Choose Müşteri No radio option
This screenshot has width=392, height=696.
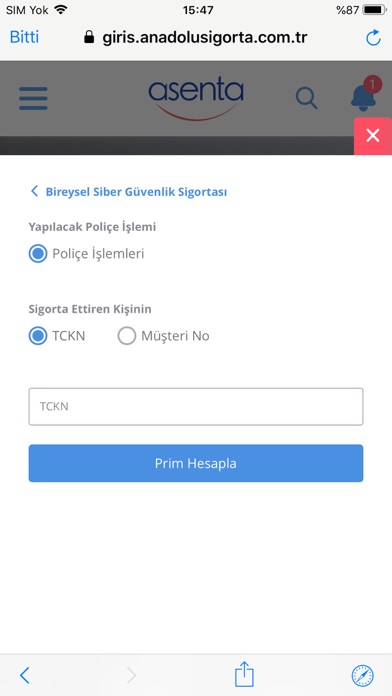pos(127,336)
